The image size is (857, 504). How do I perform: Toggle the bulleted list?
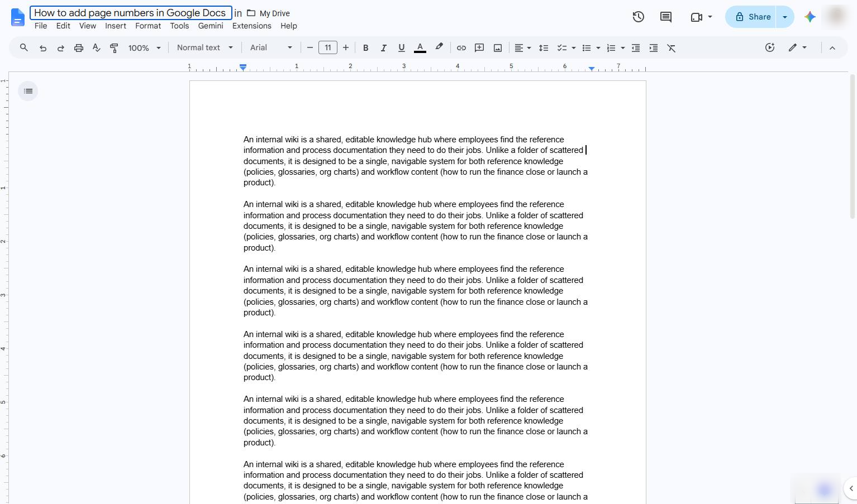pos(586,48)
